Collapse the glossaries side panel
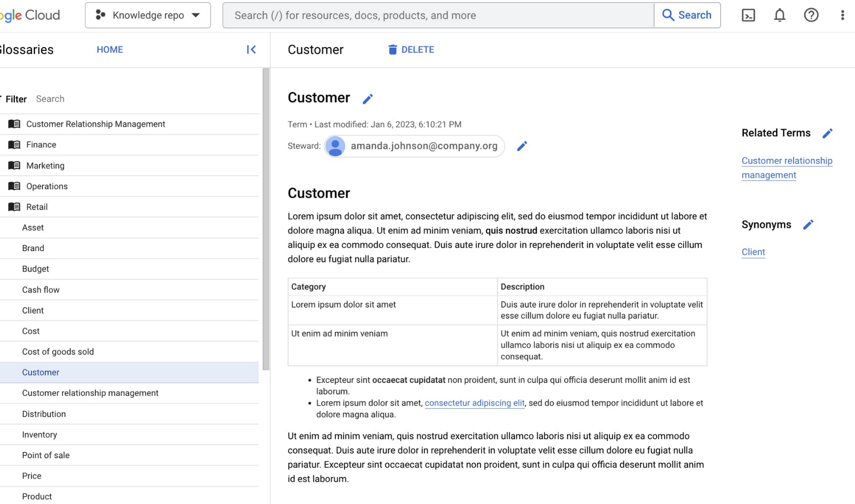This screenshot has width=855, height=504. (251, 49)
